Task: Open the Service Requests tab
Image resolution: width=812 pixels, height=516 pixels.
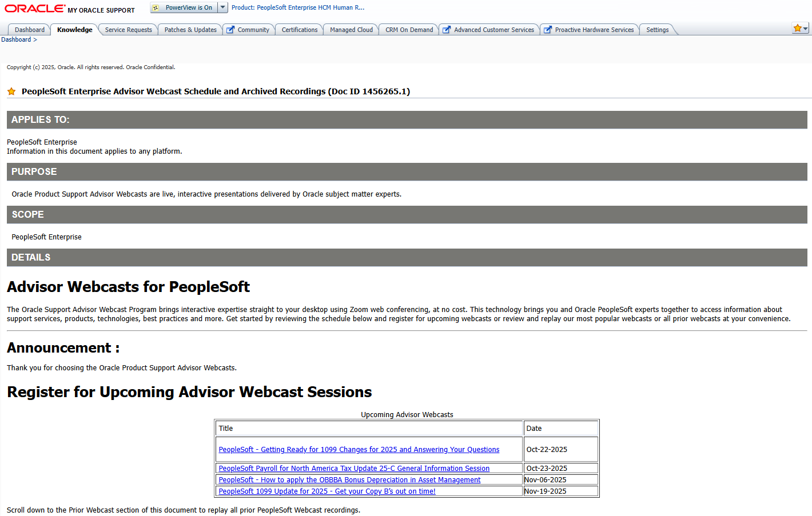Action: [x=128, y=29]
